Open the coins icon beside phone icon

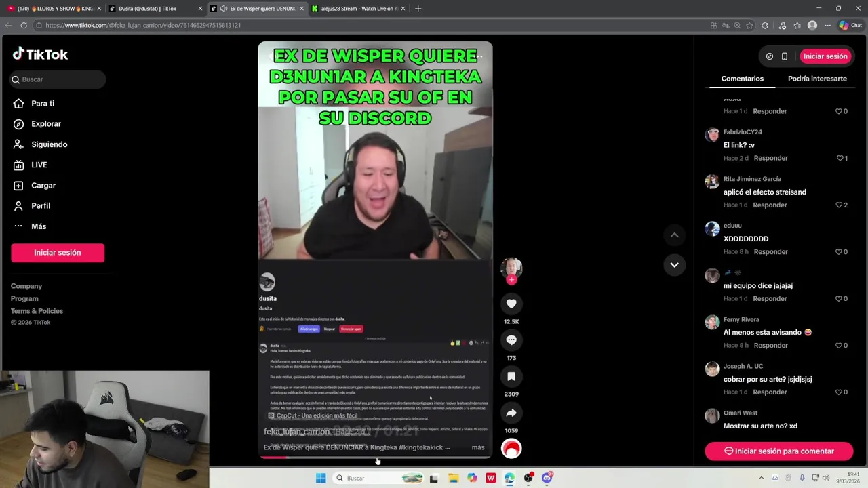769,56
